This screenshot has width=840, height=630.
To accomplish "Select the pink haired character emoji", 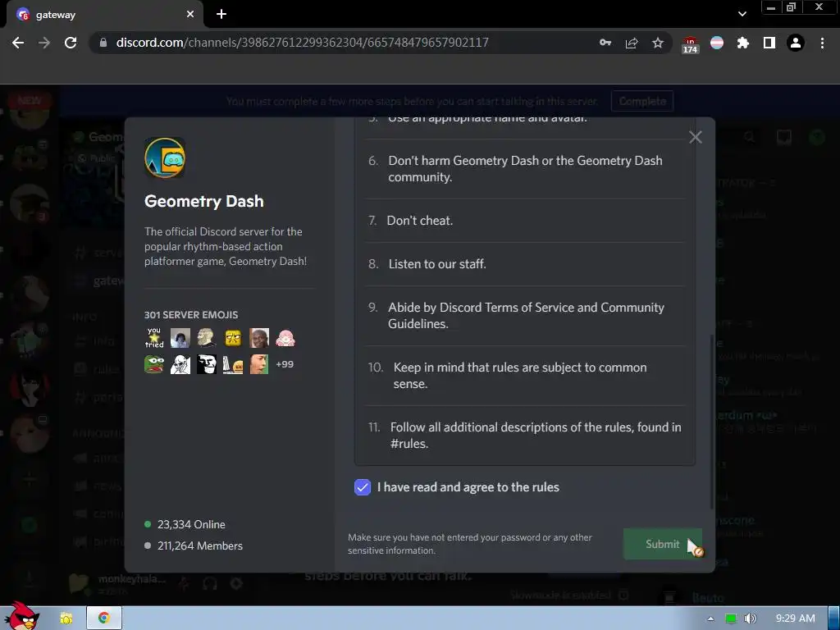I will [x=285, y=338].
